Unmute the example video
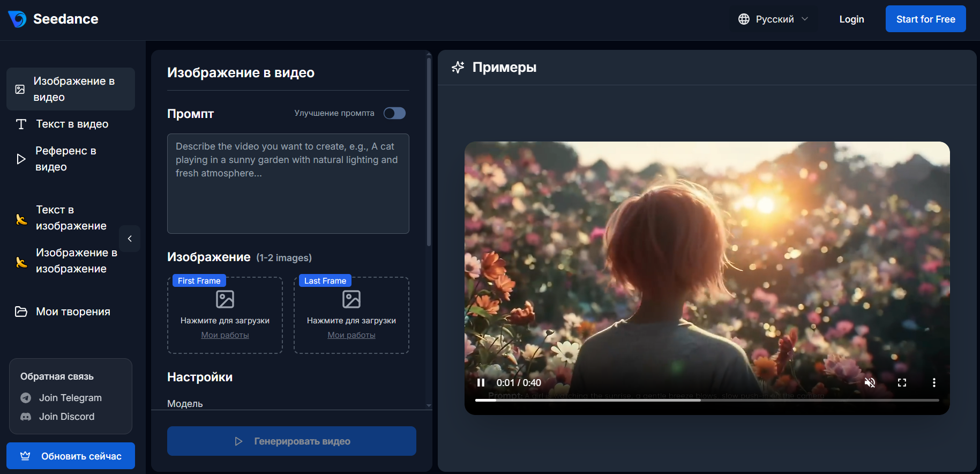The width and height of the screenshot is (980, 474). [870, 383]
